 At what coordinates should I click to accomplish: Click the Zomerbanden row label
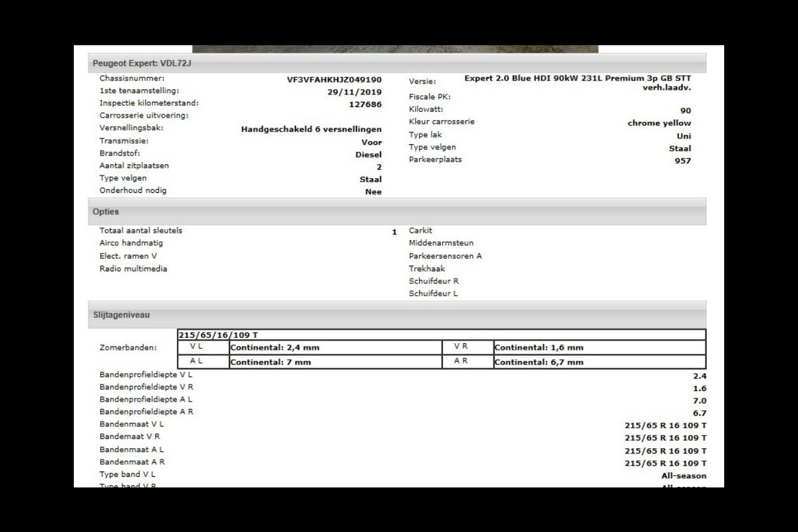[x=128, y=348]
